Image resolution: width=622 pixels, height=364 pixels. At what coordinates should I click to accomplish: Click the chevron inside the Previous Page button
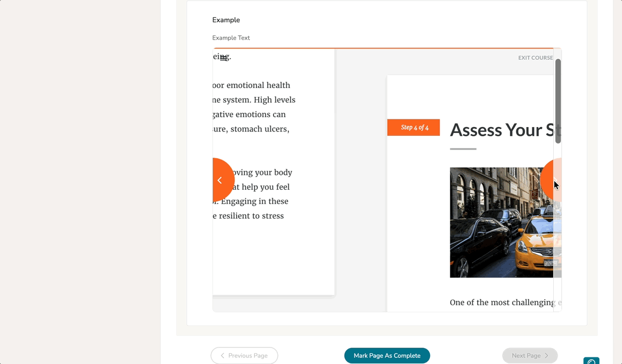(222, 356)
